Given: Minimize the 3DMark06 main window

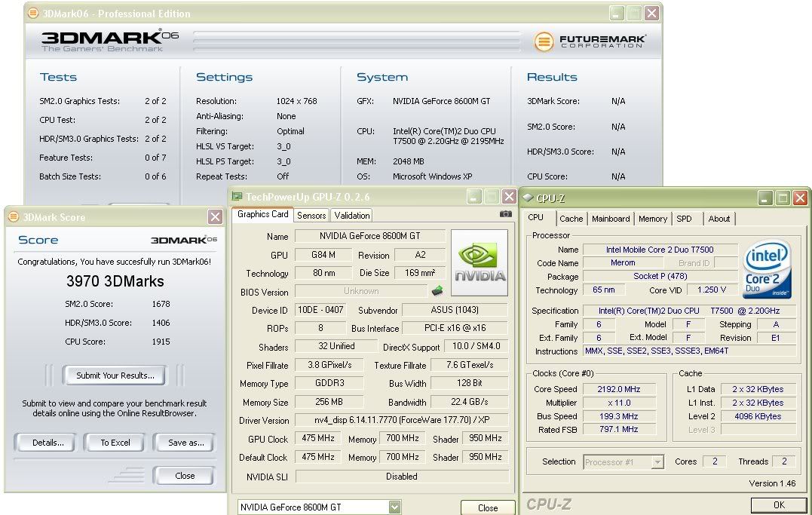Looking at the screenshot, I should (x=616, y=13).
